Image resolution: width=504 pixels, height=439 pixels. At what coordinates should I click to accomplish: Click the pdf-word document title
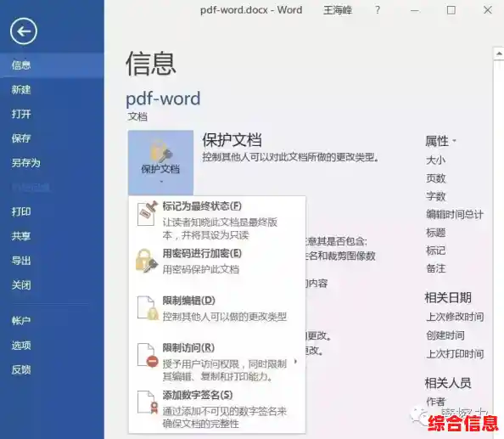coord(163,98)
